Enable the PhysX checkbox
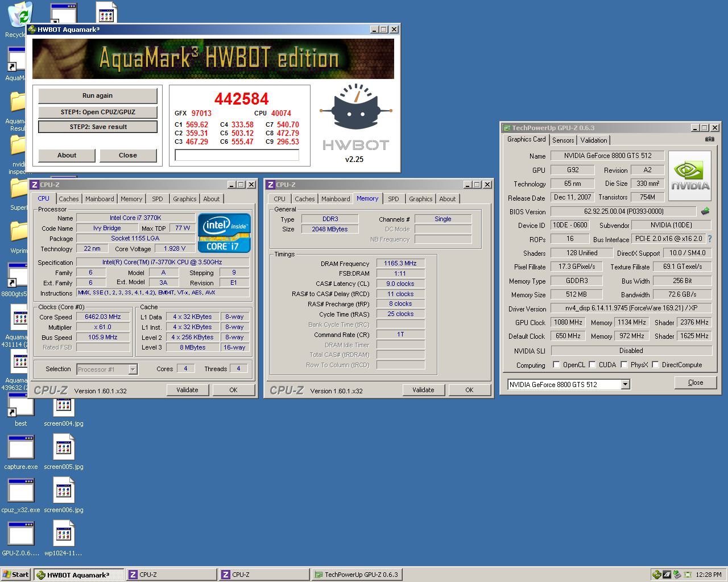Screen dimensions: 728x582 coord(624,365)
